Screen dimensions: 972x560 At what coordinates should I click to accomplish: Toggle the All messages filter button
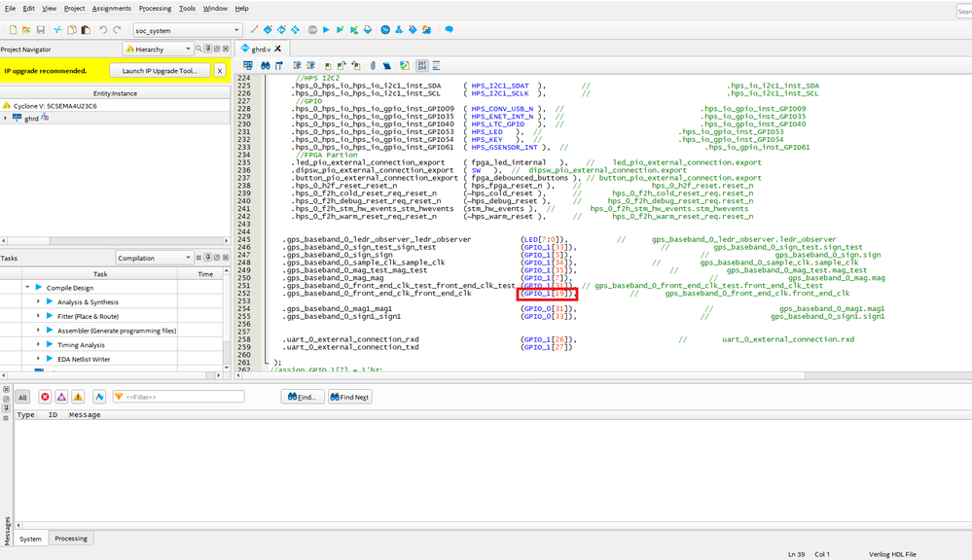tap(22, 397)
